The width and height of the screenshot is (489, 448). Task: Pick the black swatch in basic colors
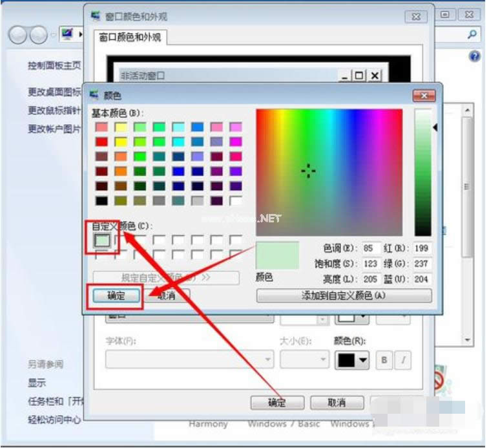click(x=102, y=200)
